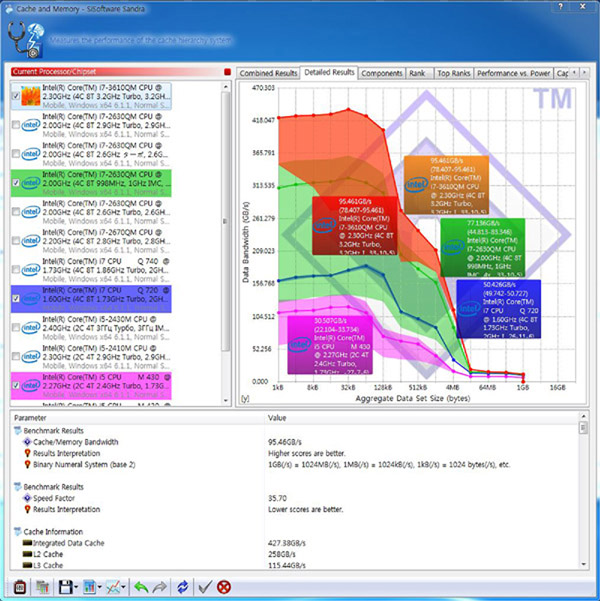The image size is (600, 601).
Task: Click the grayed chart copy icon
Action: (x=43, y=587)
